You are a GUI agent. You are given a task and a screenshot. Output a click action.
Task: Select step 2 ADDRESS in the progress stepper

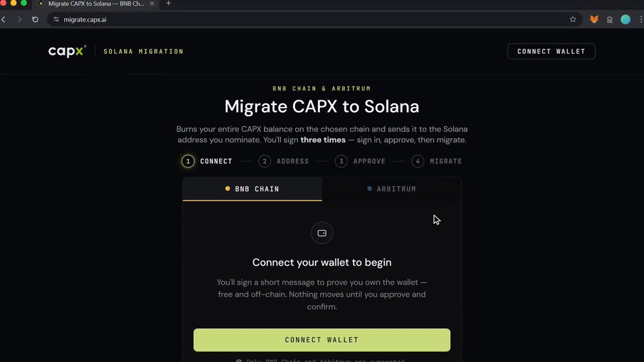[283, 161]
